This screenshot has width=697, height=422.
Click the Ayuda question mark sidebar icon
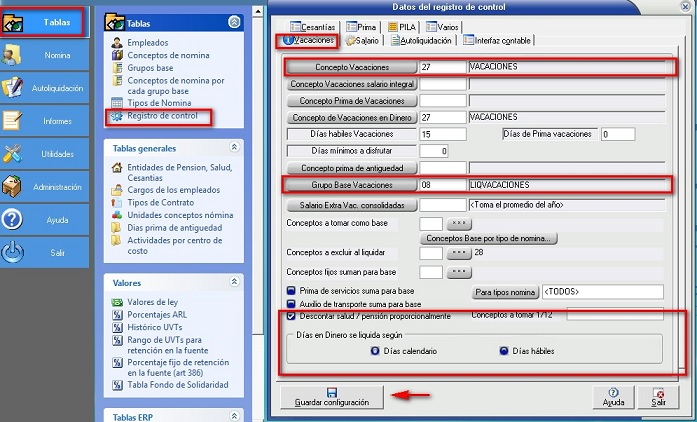pos(14,219)
